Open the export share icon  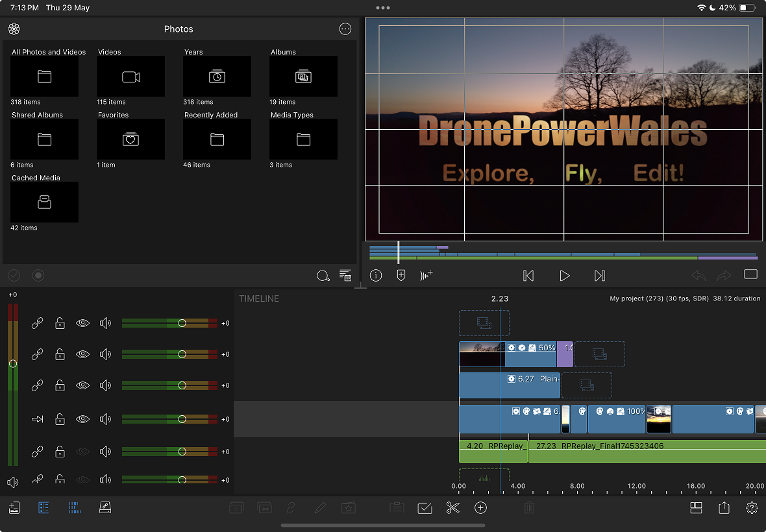tap(724, 507)
